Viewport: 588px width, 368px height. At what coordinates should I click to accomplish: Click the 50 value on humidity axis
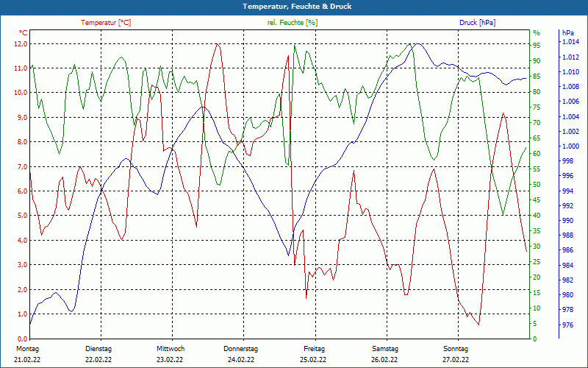pos(537,185)
